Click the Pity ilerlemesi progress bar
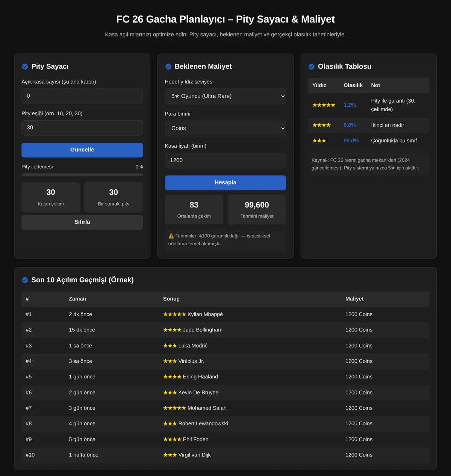Image resolution: width=451 pixels, height=476 pixels. click(82, 175)
